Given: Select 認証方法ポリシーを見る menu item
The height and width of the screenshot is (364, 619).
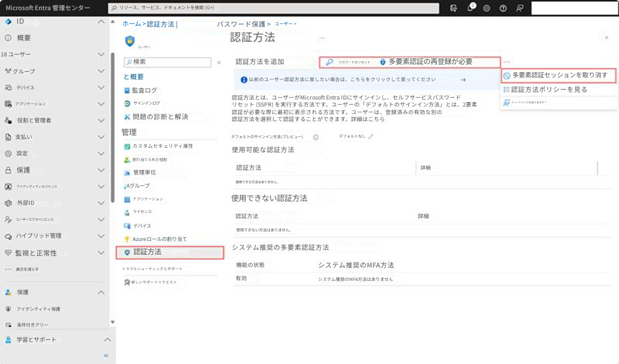Looking at the screenshot, I should pos(559,89).
